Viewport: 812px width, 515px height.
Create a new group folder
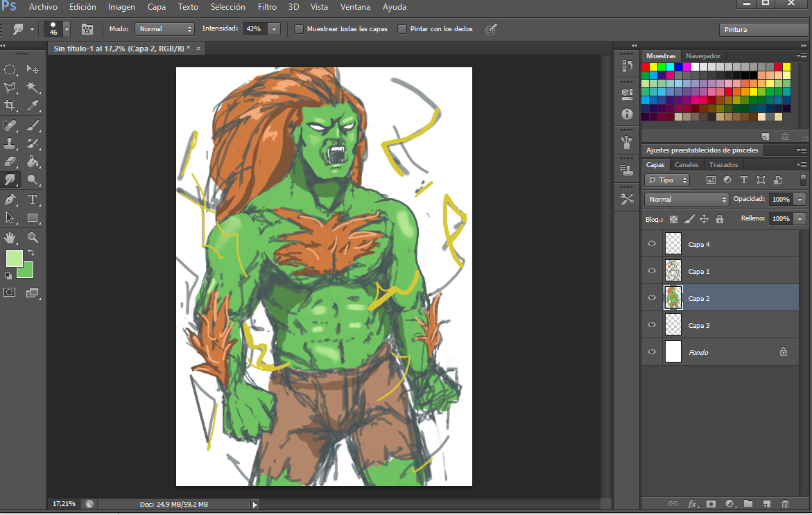pyautogui.click(x=748, y=504)
